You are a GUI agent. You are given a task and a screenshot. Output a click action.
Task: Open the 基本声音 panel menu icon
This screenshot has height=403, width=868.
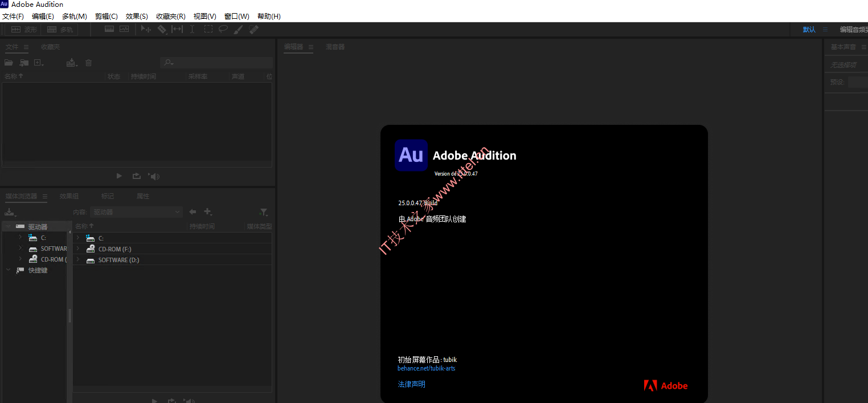click(x=863, y=47)
